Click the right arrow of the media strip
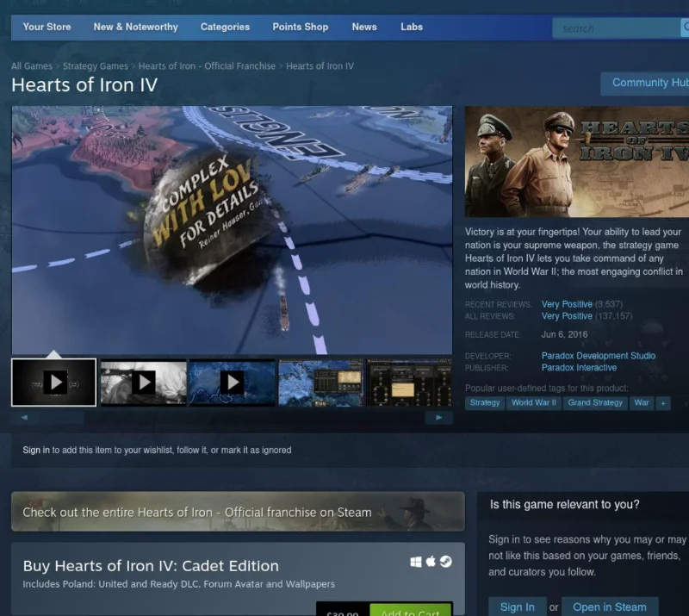Viewport: 689px width, 616px height. pyautogui.click(x=438, y=417)
